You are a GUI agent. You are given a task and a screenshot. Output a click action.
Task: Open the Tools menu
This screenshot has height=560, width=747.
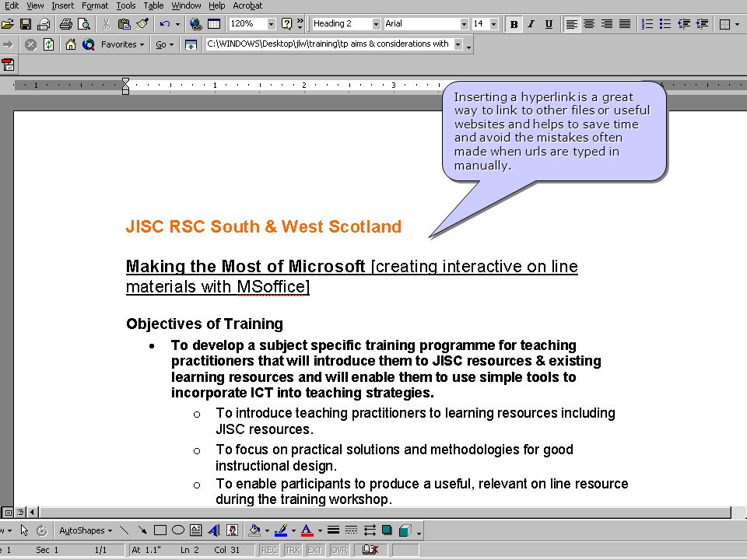(126, 5)
